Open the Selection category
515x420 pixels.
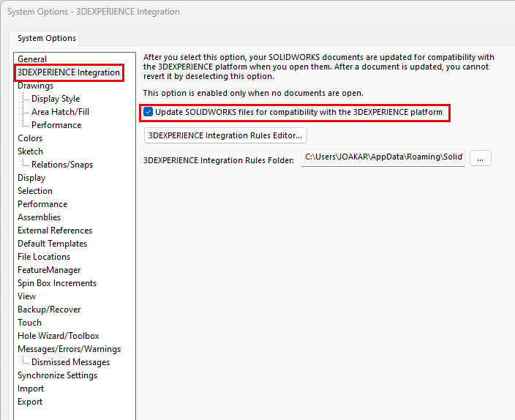point(35,191)
